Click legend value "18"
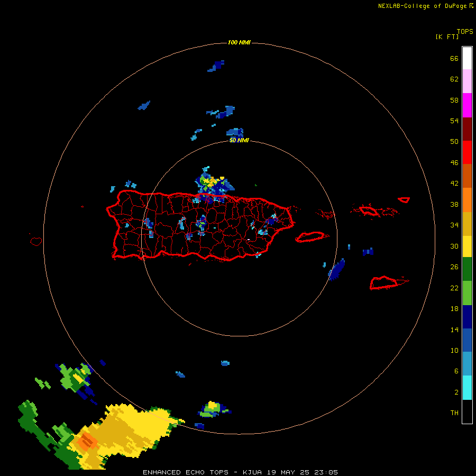The height and width of the screenshot is (476, 476). coord(454,309)
